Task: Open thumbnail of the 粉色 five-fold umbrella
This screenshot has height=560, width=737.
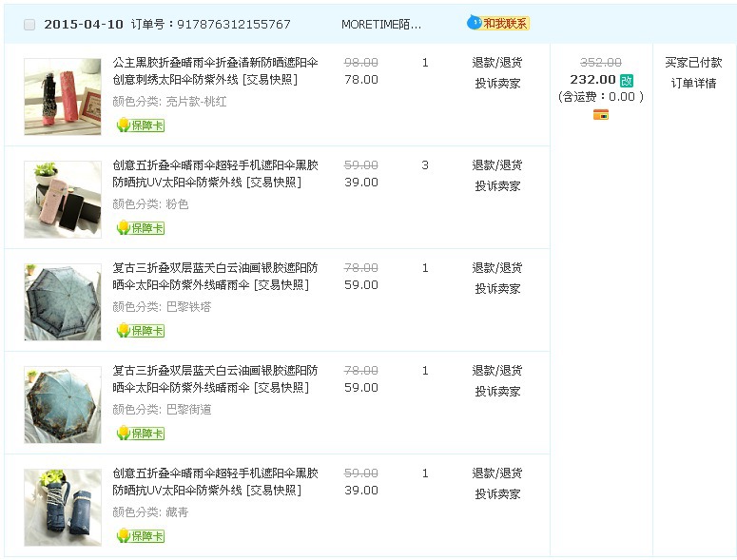Action: pos(63,200)
